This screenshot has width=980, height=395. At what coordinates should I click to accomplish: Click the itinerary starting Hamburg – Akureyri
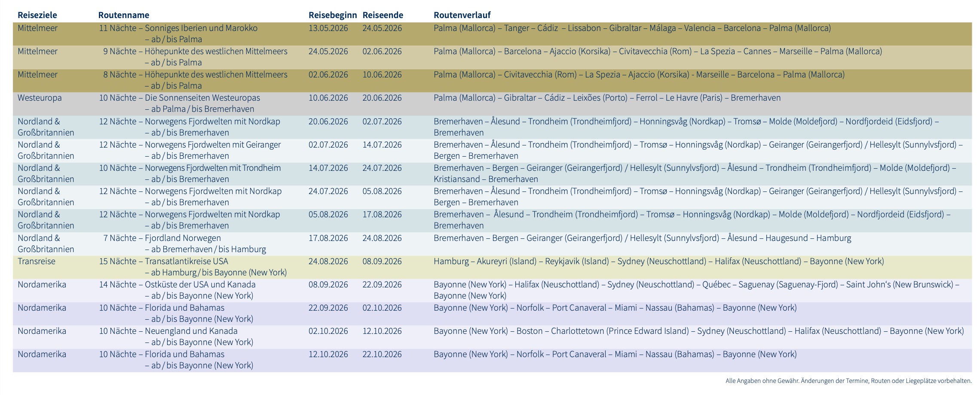[x=658, y=262]
